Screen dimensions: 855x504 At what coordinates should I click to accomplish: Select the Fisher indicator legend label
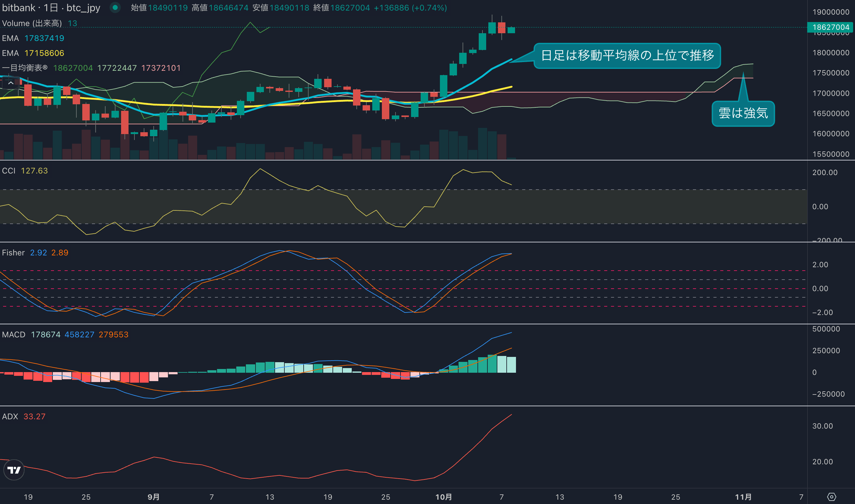[x=13, y=253]
